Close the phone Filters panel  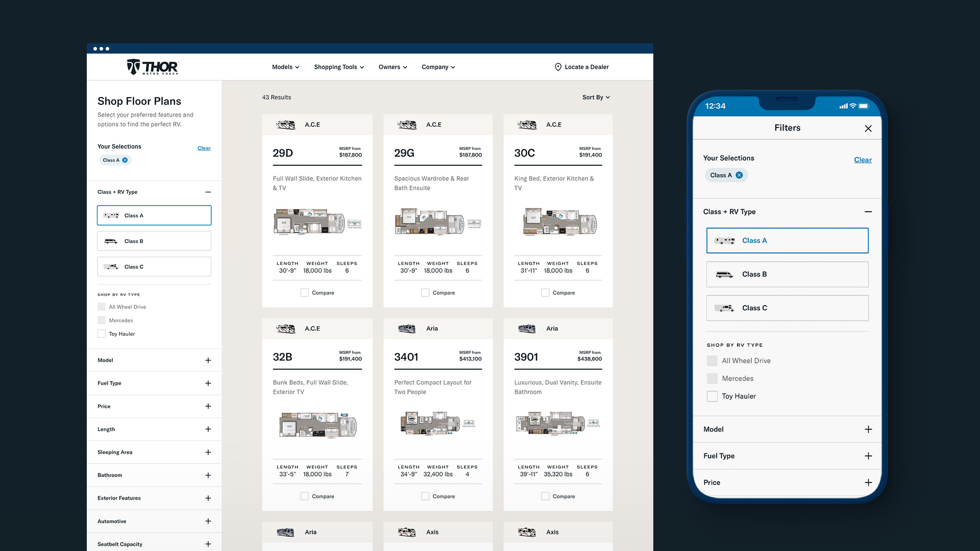click(x=868, y=129)
